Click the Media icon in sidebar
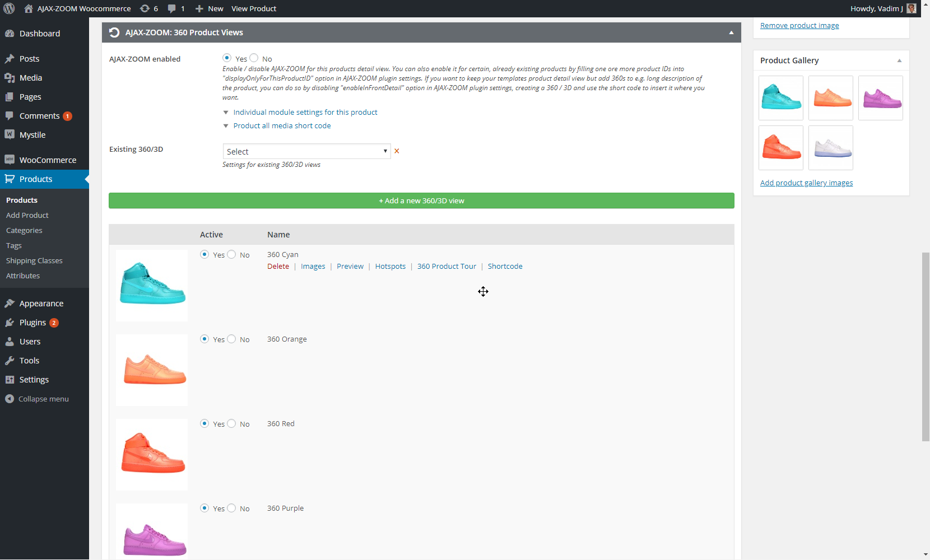Viewport: 930px width, 560px height. pos(10,78)
